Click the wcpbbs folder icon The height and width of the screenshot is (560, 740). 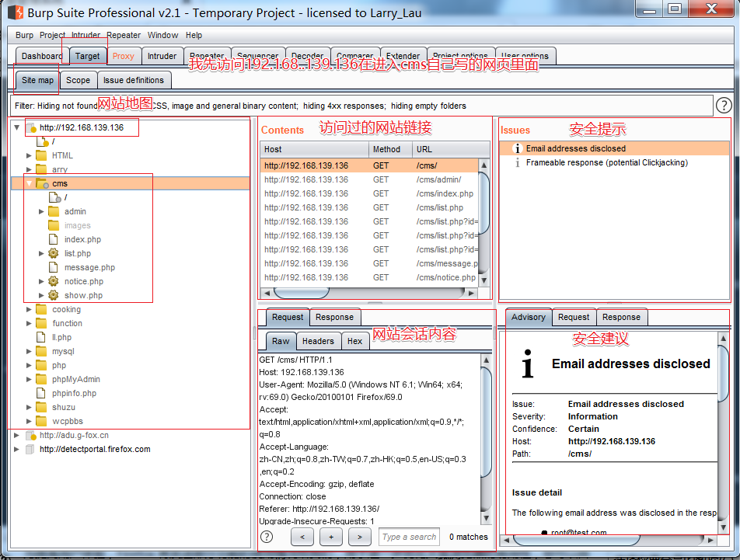[41, 421]
